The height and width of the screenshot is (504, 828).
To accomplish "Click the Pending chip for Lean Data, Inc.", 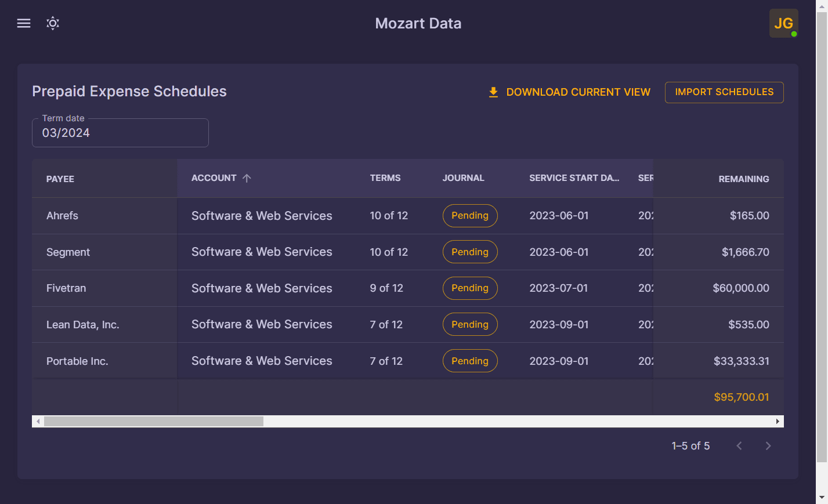I will pyautogui.click(x=470, y=324).
